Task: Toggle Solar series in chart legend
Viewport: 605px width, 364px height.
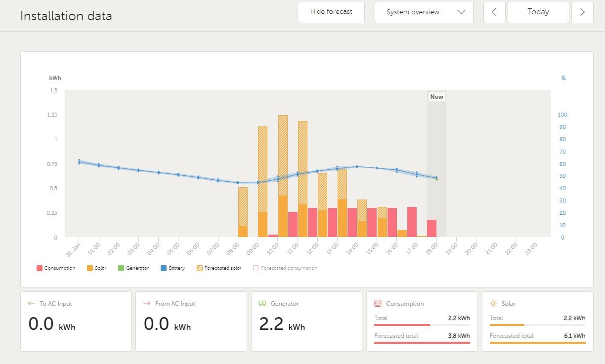Action: point(96,268)
